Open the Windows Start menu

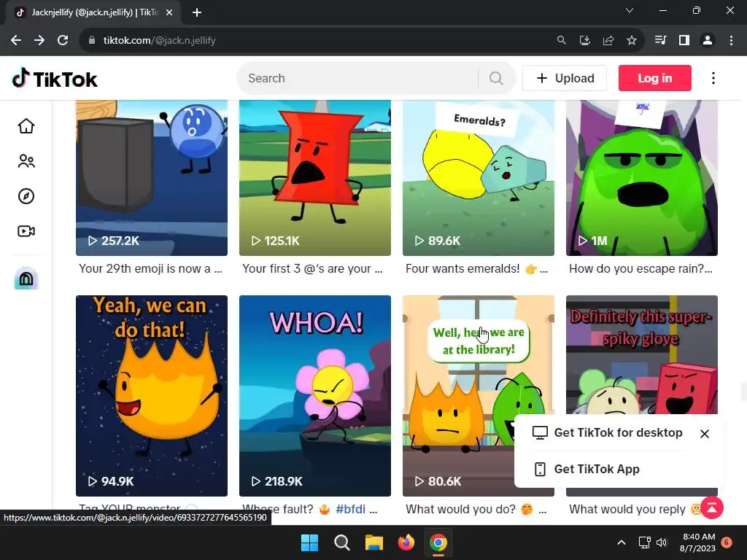coord(309,542)
